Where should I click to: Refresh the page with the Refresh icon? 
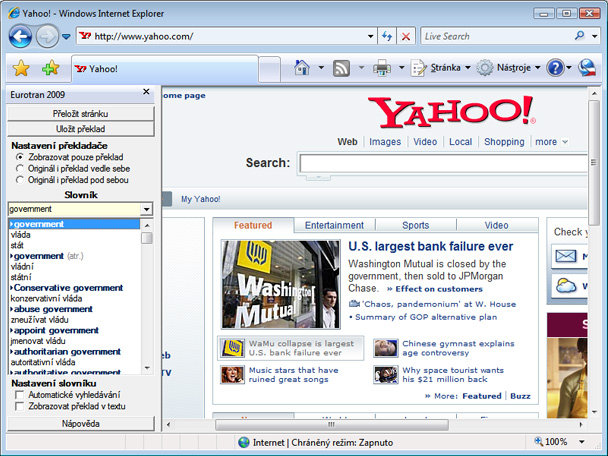pos(387,36)
